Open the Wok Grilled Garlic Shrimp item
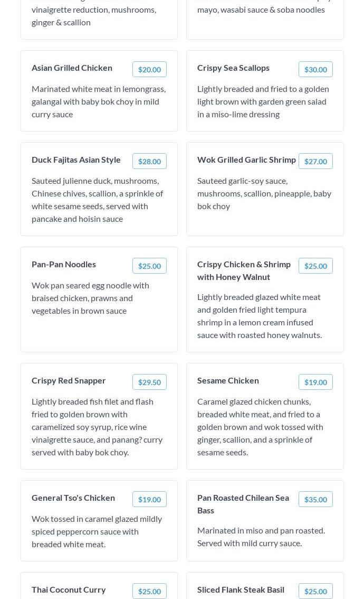This screenshot has width=364, height=599. click(246, 160)
